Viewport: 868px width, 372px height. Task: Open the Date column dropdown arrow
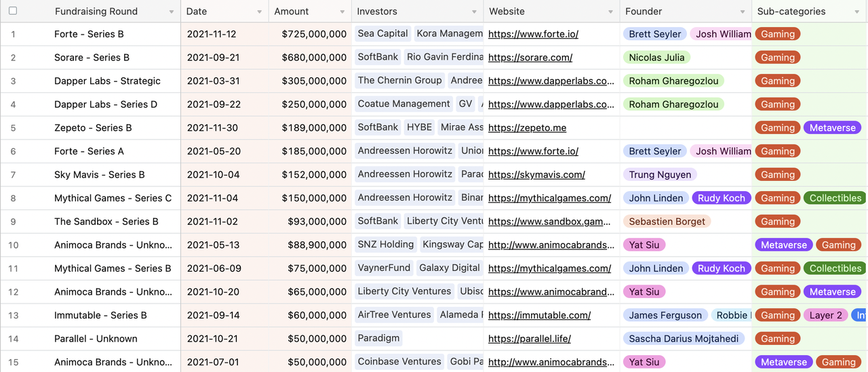pos(259,12)
